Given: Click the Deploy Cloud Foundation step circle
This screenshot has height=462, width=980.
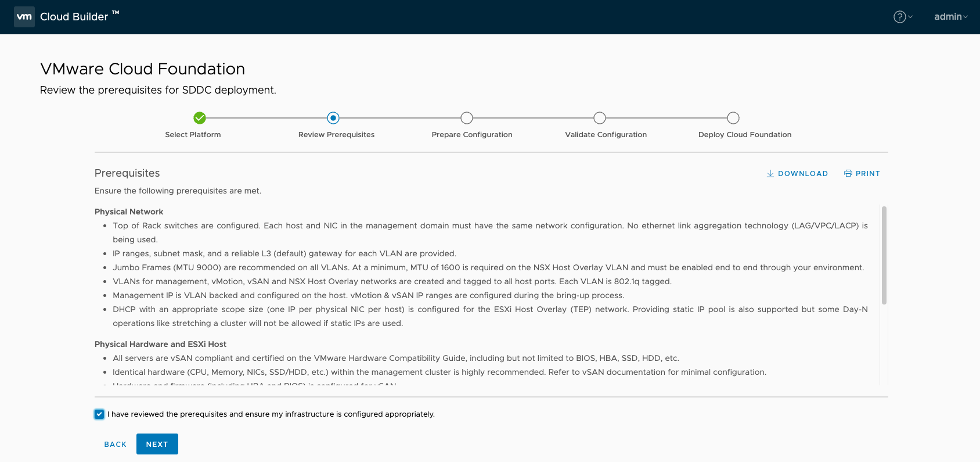Looking at the screenshot, I should pos(733,118).
